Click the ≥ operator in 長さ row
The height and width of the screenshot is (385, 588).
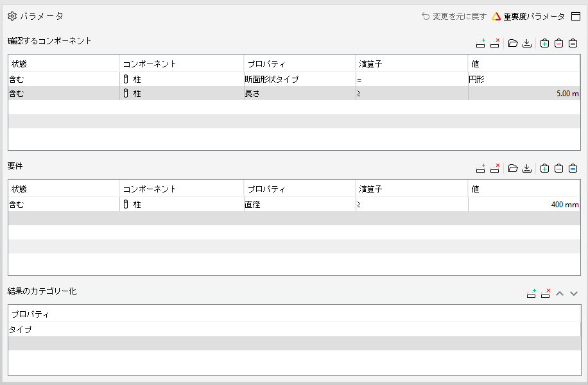(x=411, y=93)
